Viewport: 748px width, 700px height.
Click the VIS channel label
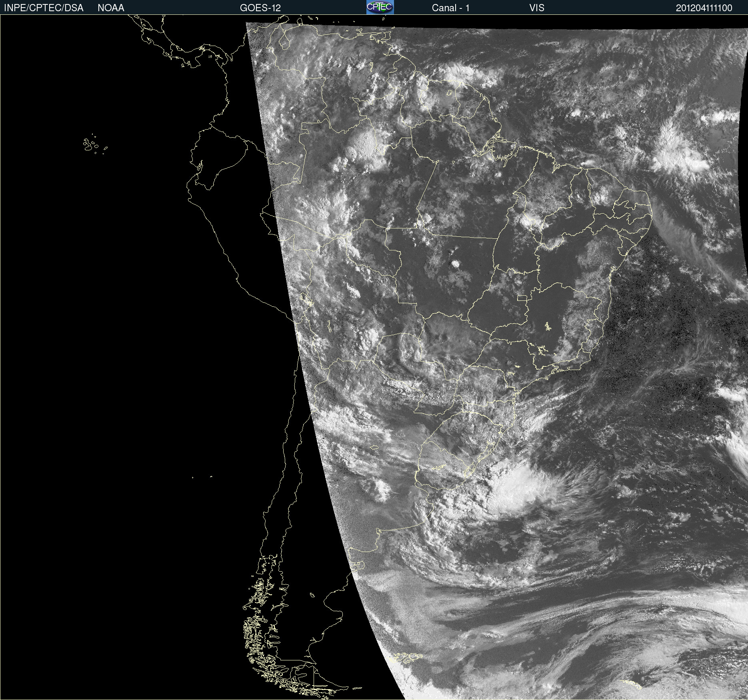point(537,8)
